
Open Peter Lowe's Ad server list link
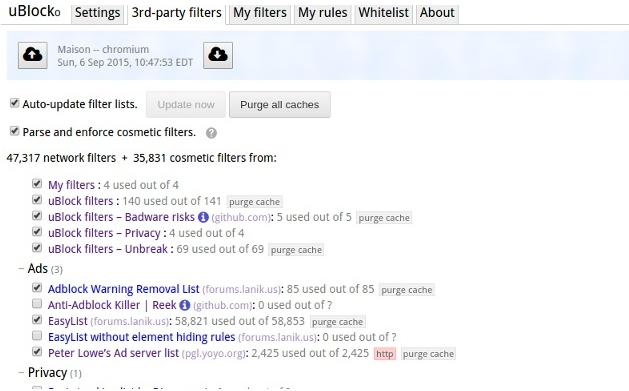[x=114, y=353]
